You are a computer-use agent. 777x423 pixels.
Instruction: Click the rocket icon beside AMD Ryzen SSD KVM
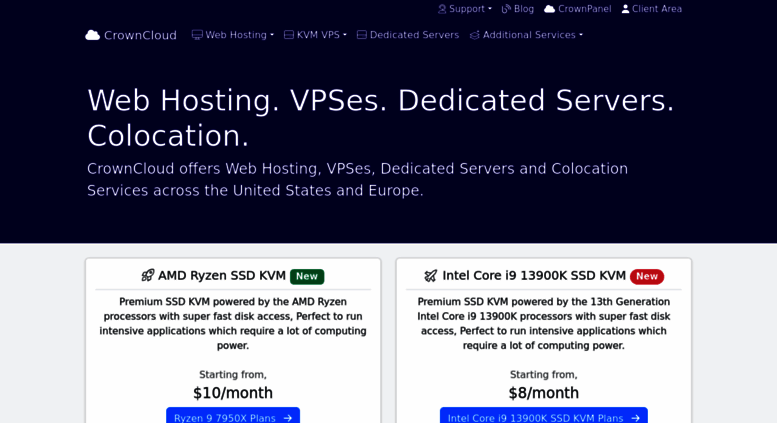pyautogui.click(x=148, y=275)
